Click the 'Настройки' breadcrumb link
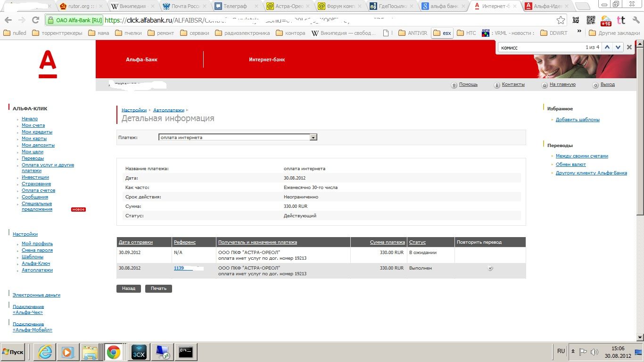Screen dimensions: 644x362 coord(134,110)
